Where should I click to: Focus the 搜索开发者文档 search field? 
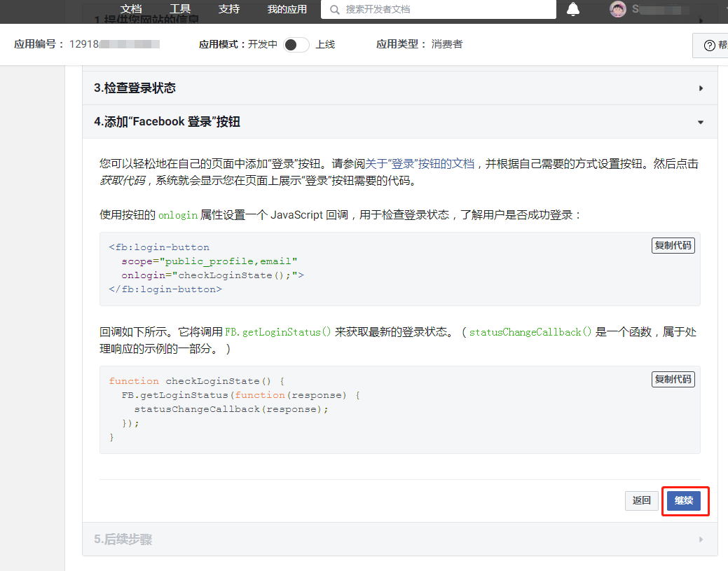[x=439, y=9]
